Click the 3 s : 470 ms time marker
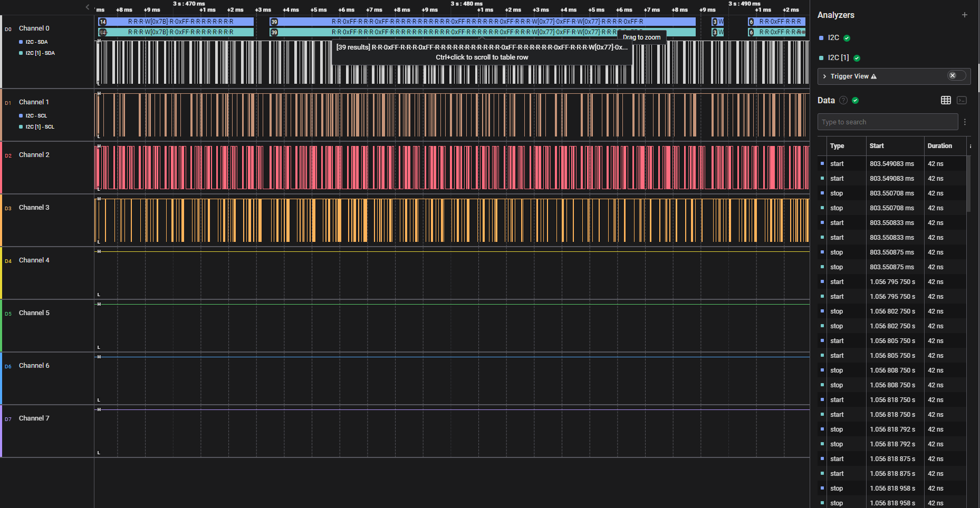 click(189, 4)
